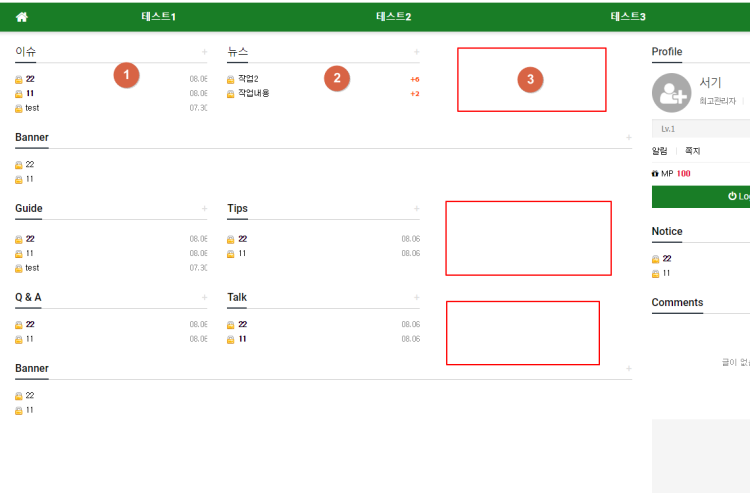Click the gift icon next to MP
Screen dimensions: 750x493
coord(655,173)
